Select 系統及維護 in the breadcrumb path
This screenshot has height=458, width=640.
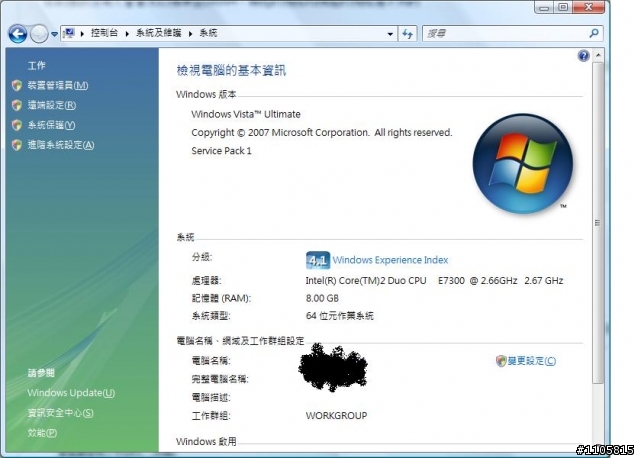pyautogui.click(x=158, y=33)
